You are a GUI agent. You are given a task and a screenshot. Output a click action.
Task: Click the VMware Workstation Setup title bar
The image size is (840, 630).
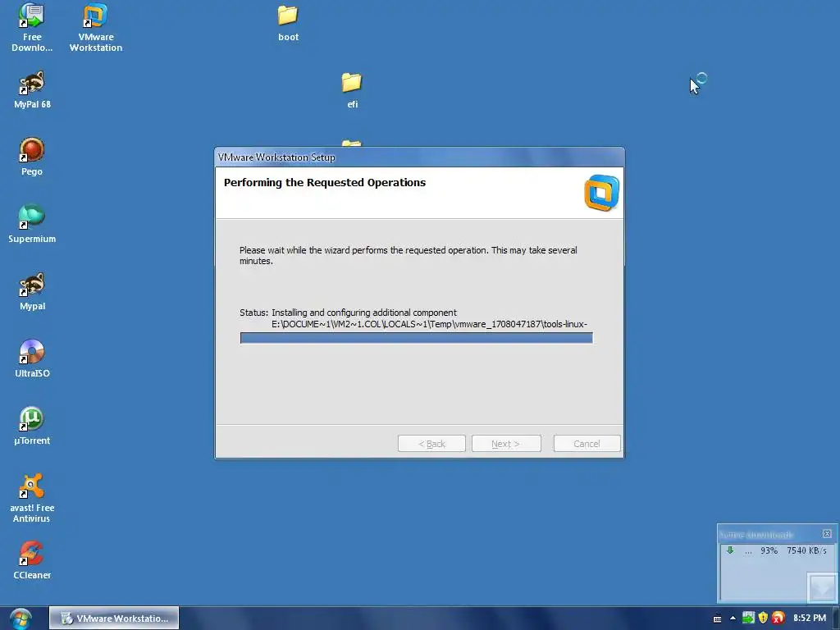click(419, 157)
